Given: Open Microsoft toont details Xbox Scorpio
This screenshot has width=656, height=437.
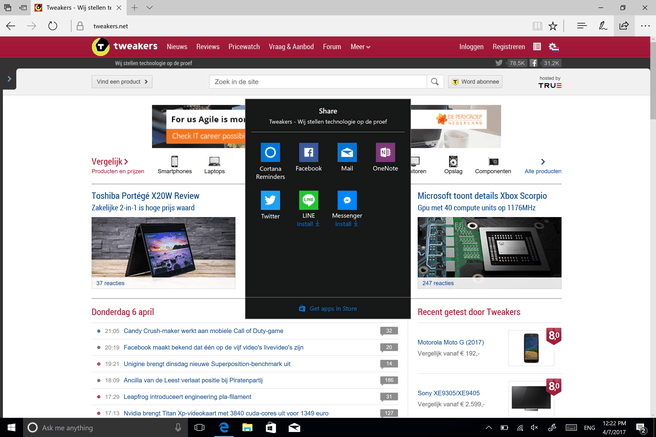Looking at the screenshot, I should 482,196.
